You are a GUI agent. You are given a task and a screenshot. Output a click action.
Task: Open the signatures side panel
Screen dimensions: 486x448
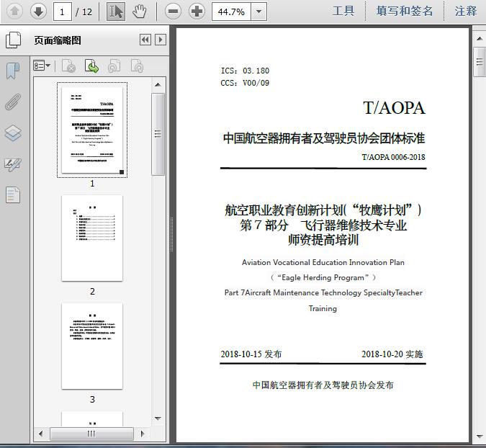coord(13,164)
